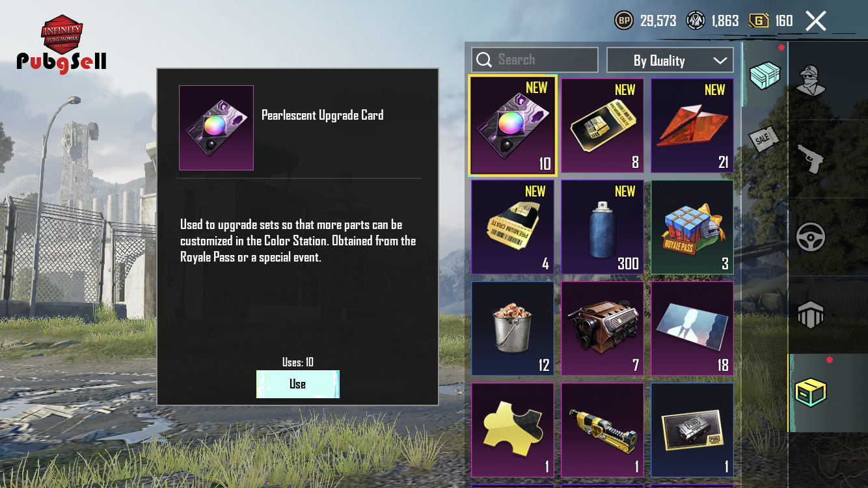Image resolution: width=868 pixels, height=488 pixels.
Task: Open the weapons pistol tab
Action: [x=811, y=159]
